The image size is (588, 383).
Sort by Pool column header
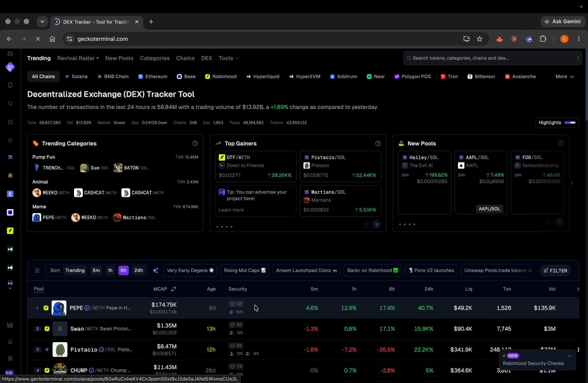point(39,289)
